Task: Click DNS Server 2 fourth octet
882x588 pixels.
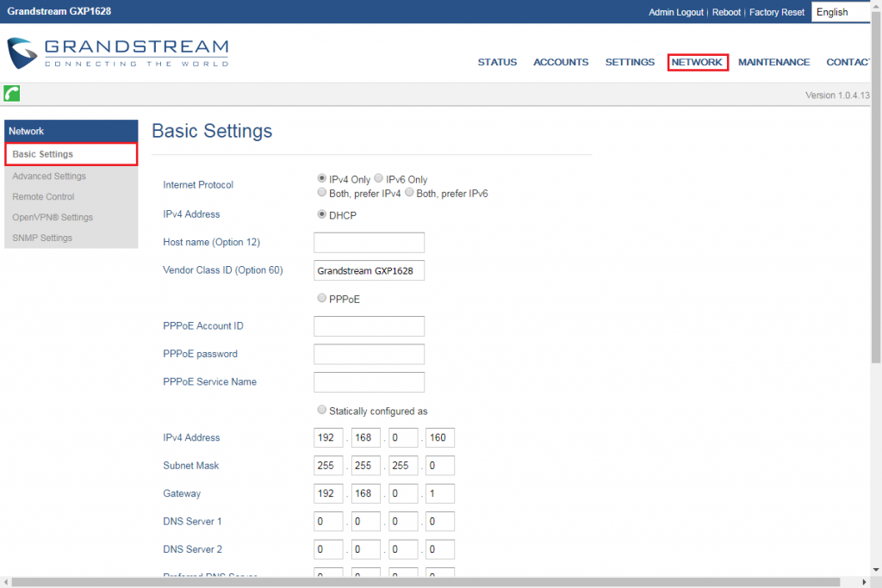Action: point(440,549)
